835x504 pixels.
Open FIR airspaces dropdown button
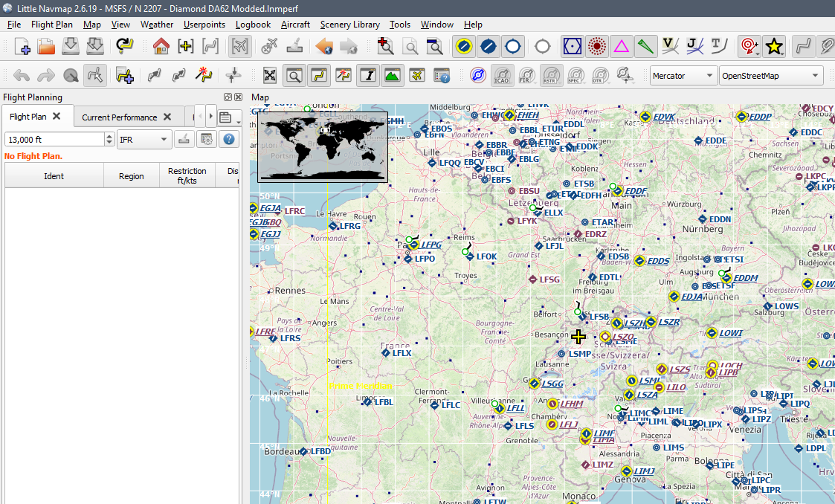(x=526, y=76)
